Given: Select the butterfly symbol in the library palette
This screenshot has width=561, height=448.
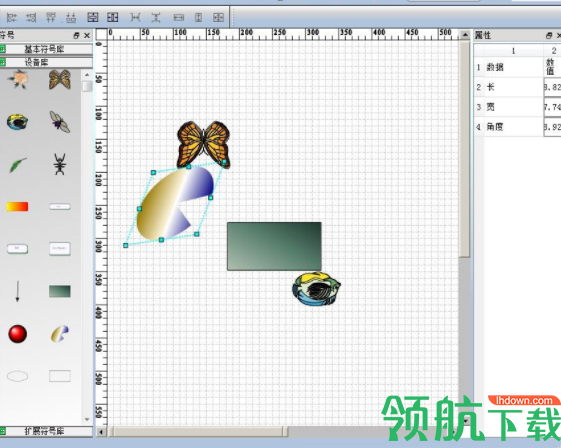Looking at the screenshot, I should tap(60, 79).
